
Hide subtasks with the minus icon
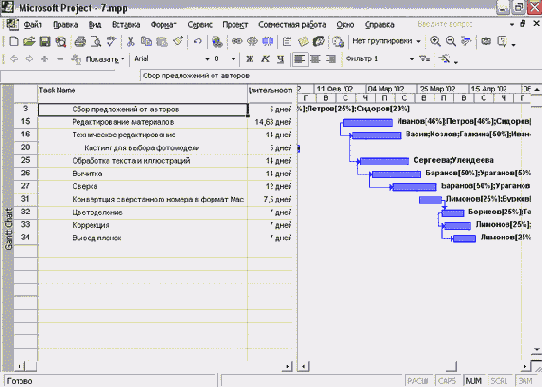(60, 59)
